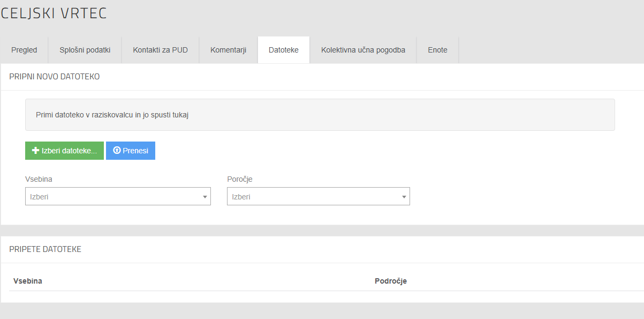This screenshot has width=644, height=319.
Task: Open Kolektivna učna pogodba tab
Action: [363, 50]
